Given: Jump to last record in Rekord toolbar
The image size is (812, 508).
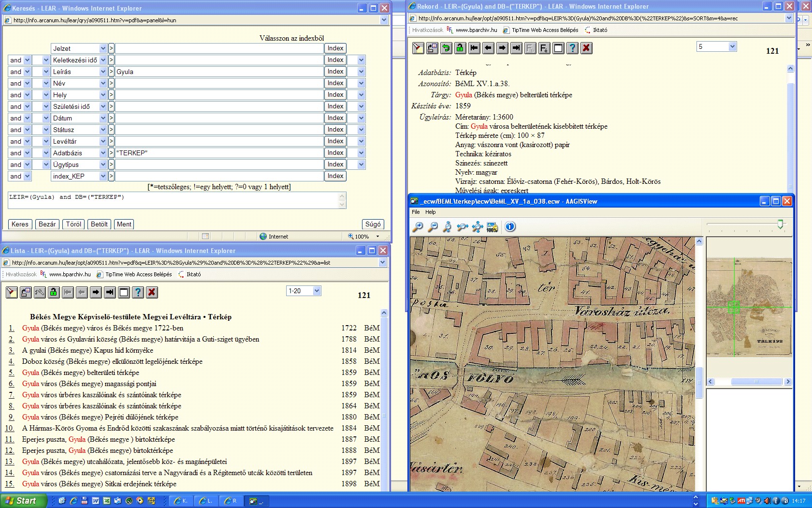Looking at the screenshot, I should (516, 48).
